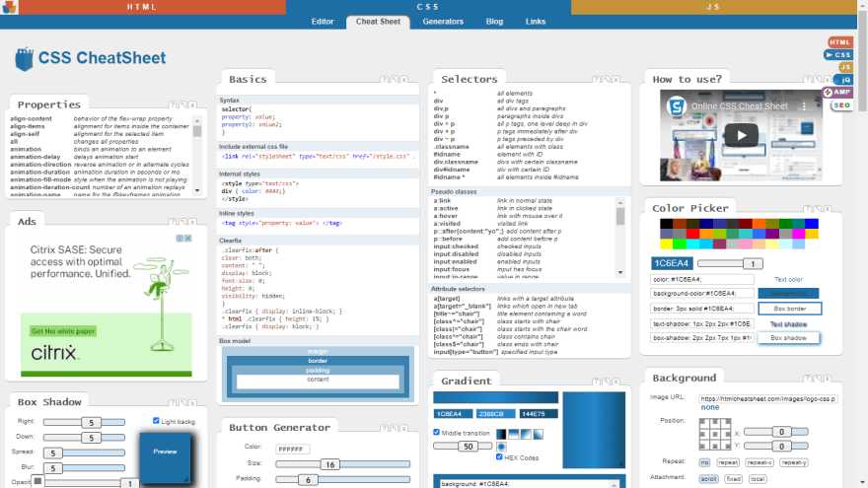Click the Box shadow button in Color Picker
Screen dimensions: 868x488
pos(788,337)
